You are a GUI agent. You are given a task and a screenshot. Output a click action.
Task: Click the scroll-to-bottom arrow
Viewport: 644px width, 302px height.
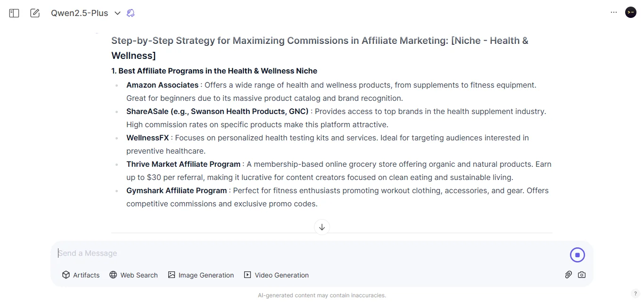click(322, 227)
